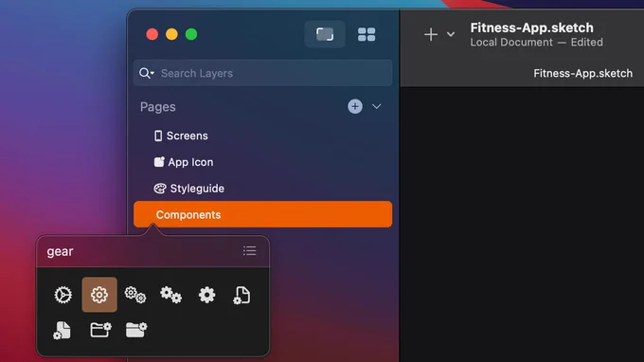Click the Fitness-App.sketch document title
The image size is (644, 362).
click(x=532, y=27)
